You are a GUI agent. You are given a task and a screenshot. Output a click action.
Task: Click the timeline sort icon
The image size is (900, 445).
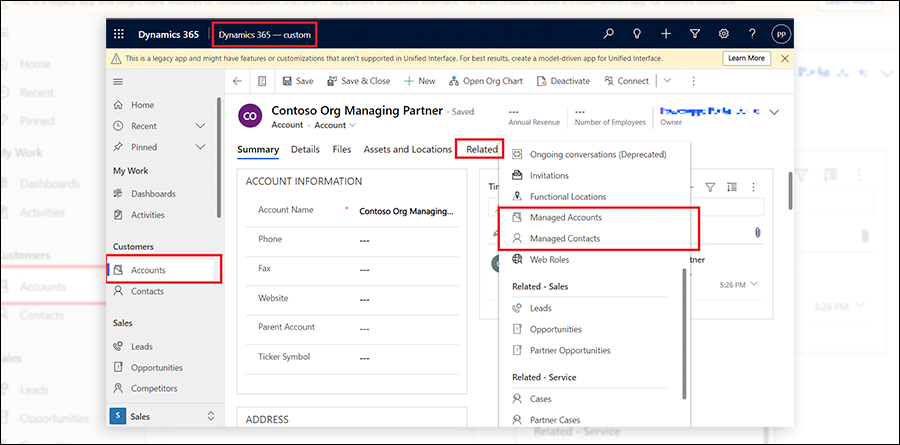pyautogui.click(x=731, y=187)
